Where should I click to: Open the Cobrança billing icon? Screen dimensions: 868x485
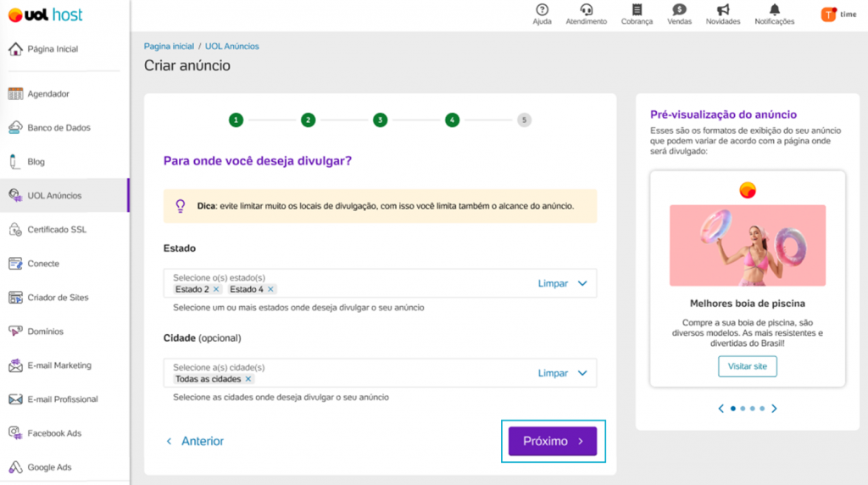pyautogui.click(x=637, y=10)
